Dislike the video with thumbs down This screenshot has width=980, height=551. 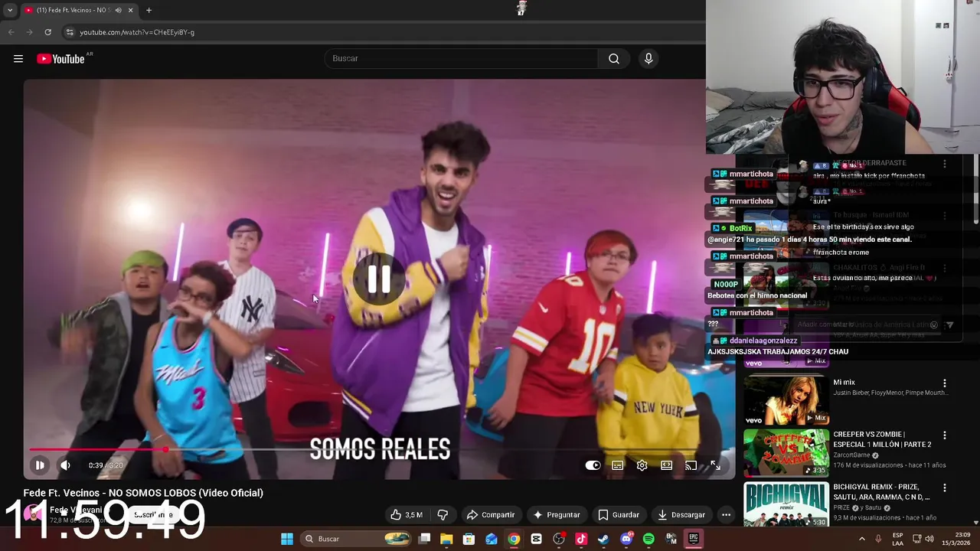442,515
